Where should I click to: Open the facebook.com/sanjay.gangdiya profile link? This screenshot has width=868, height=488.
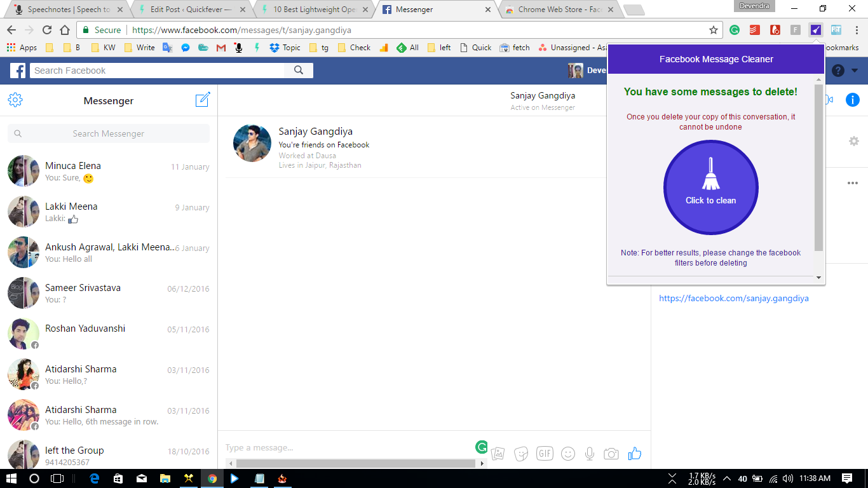[x=734, y=298]
